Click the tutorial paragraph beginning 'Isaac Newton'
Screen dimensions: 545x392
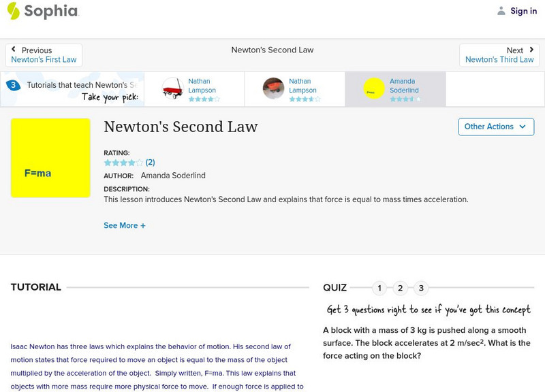pos(157,366)
